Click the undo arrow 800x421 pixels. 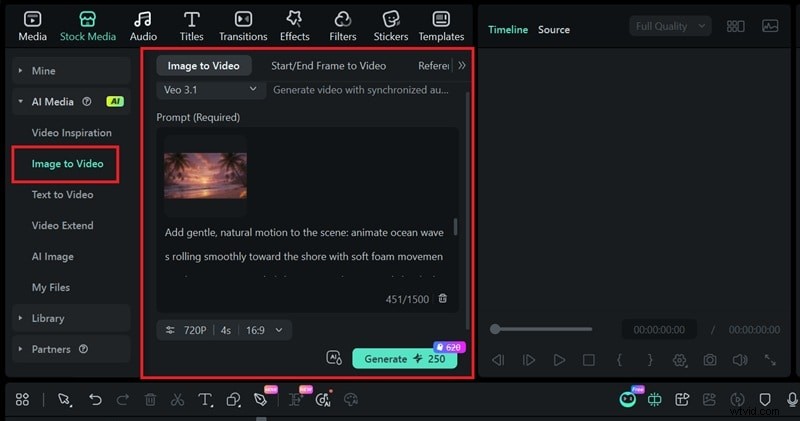click(95, 399)
